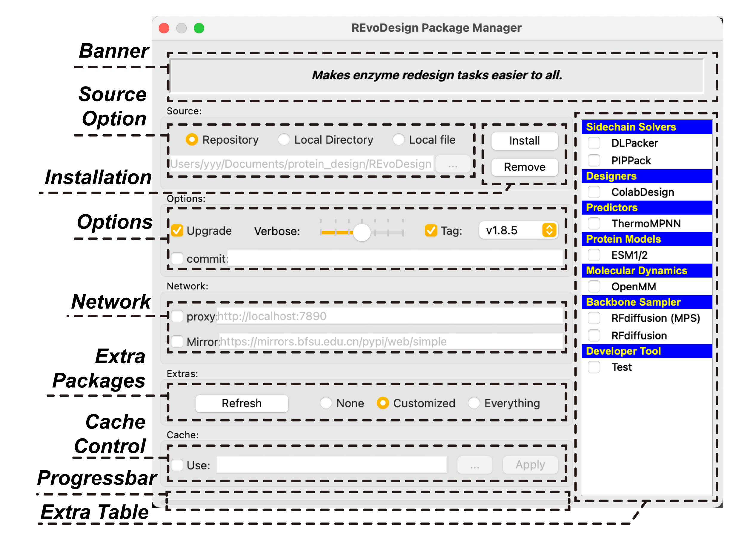Click the Mirror URL input field
This screenshot has height=544, width=756.
(391, 341)
